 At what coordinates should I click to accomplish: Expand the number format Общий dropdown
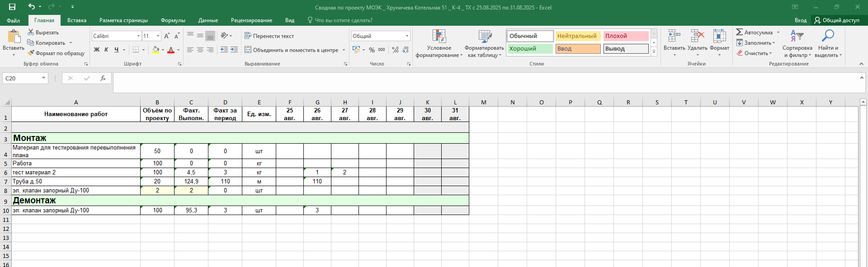tap(407, 36)
